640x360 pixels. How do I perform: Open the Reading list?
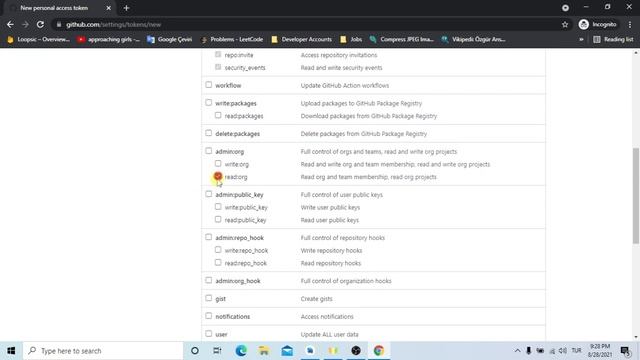pos(613,40)
